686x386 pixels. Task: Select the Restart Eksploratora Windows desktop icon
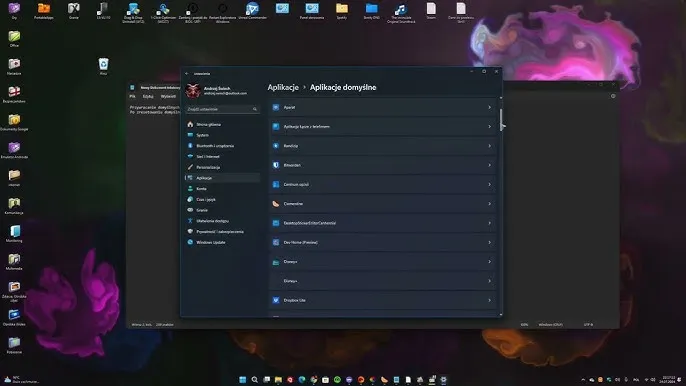pos(222,12)
